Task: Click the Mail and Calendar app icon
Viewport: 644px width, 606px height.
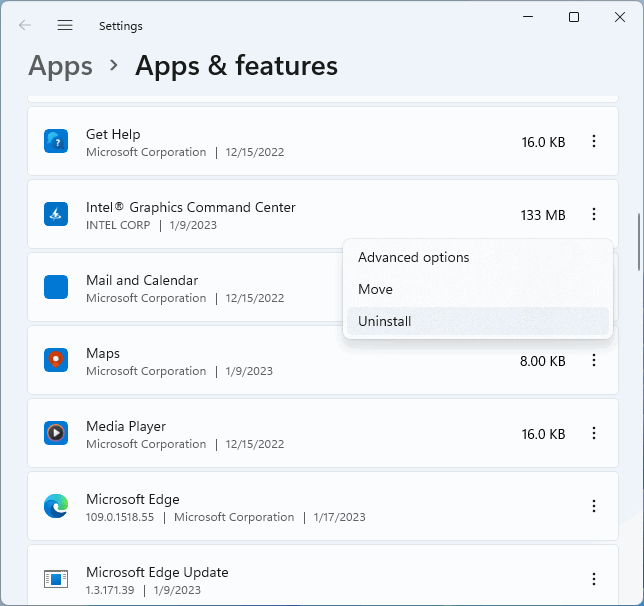Action: click(56, 288)
